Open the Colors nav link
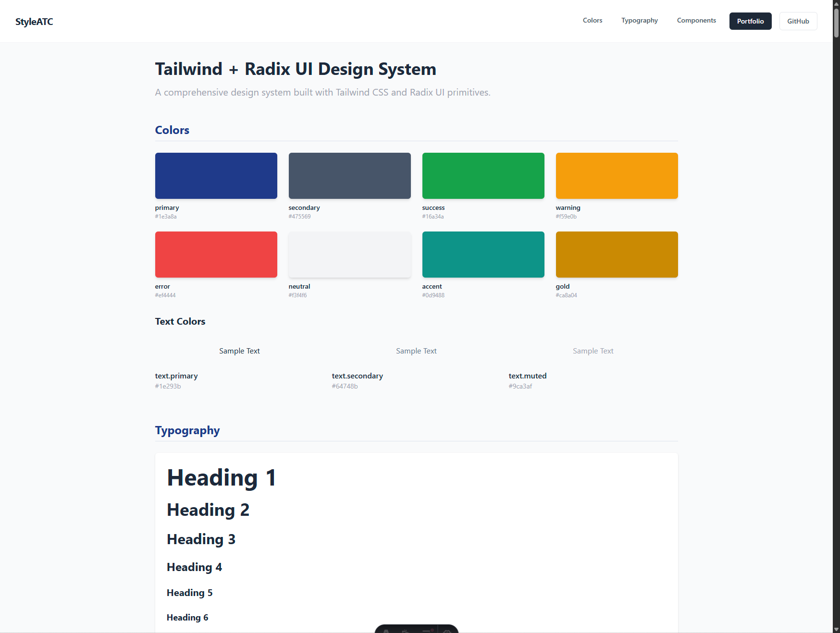The height and width of the screenshot is (633, 840). 592,21
